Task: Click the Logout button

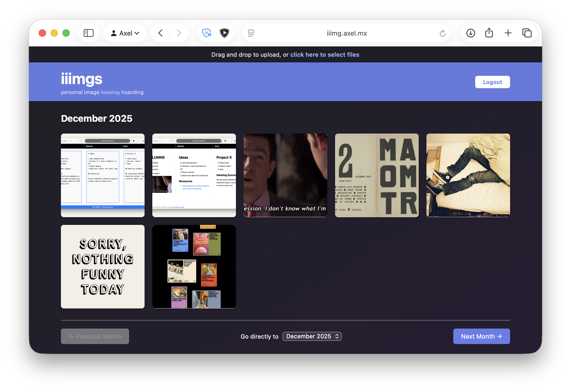Action: click(492, 82)
